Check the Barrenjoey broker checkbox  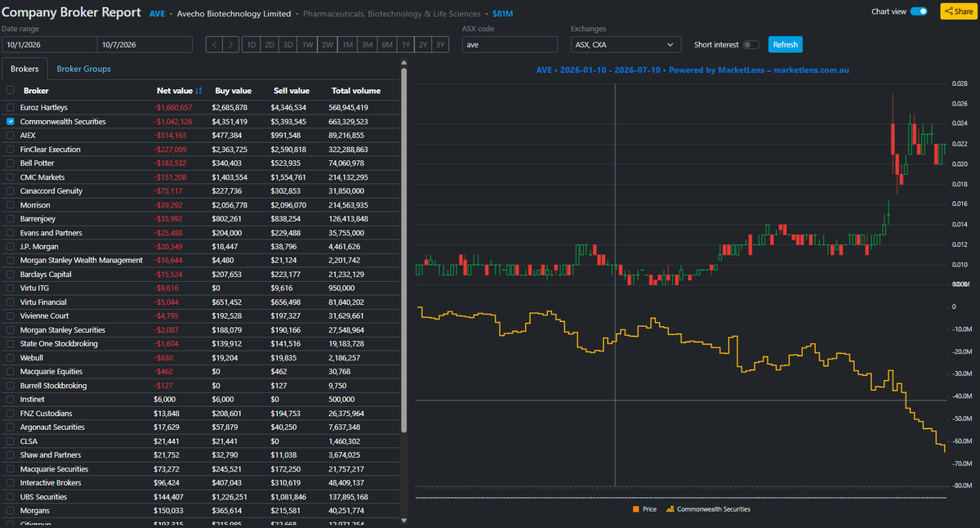[10, 219]
